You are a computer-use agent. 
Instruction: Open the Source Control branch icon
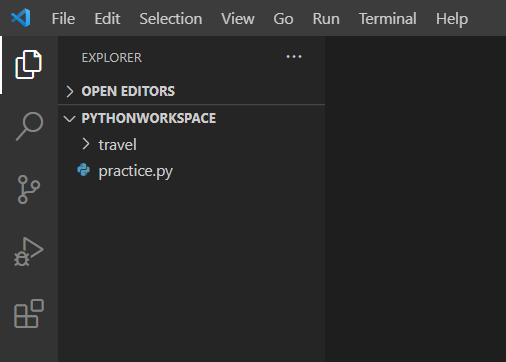pyautogui.click(x=29, y=189)
